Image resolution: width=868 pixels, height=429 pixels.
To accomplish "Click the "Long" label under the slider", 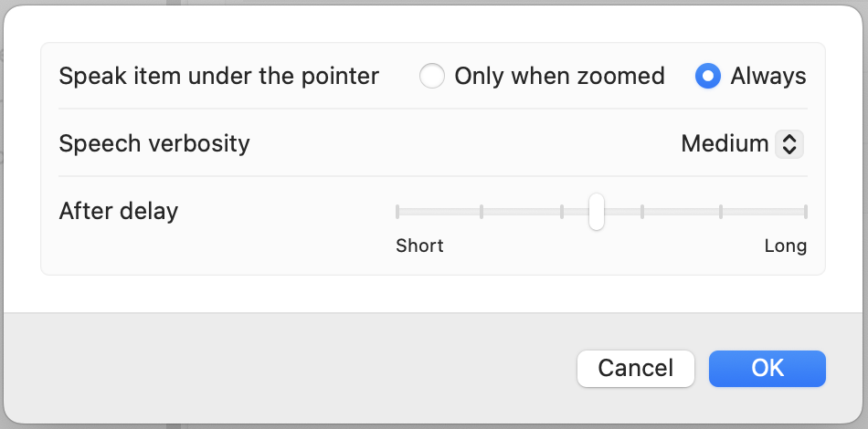I will pos(785,246).
